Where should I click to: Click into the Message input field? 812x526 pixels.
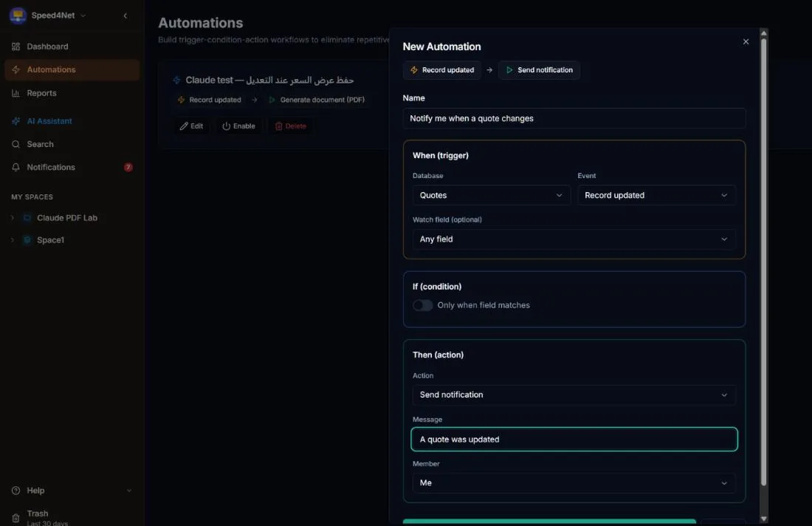tap(574, 439)
